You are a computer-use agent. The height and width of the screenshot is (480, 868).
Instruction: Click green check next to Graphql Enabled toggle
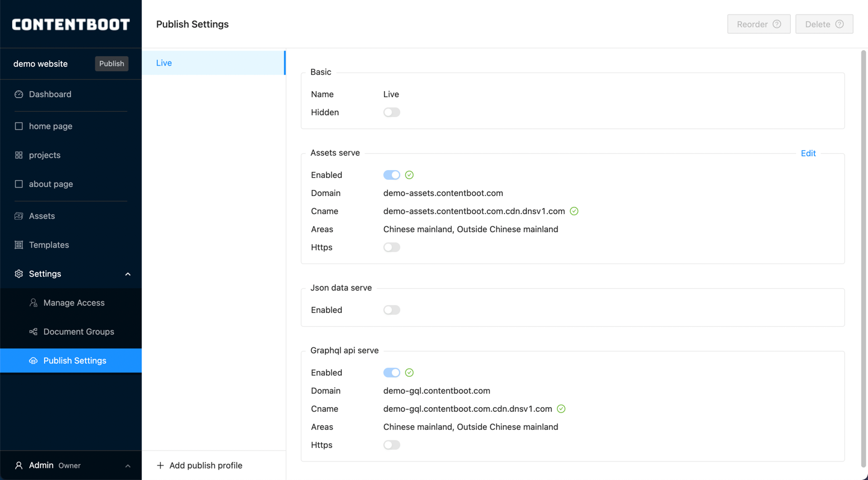[409, 373]
